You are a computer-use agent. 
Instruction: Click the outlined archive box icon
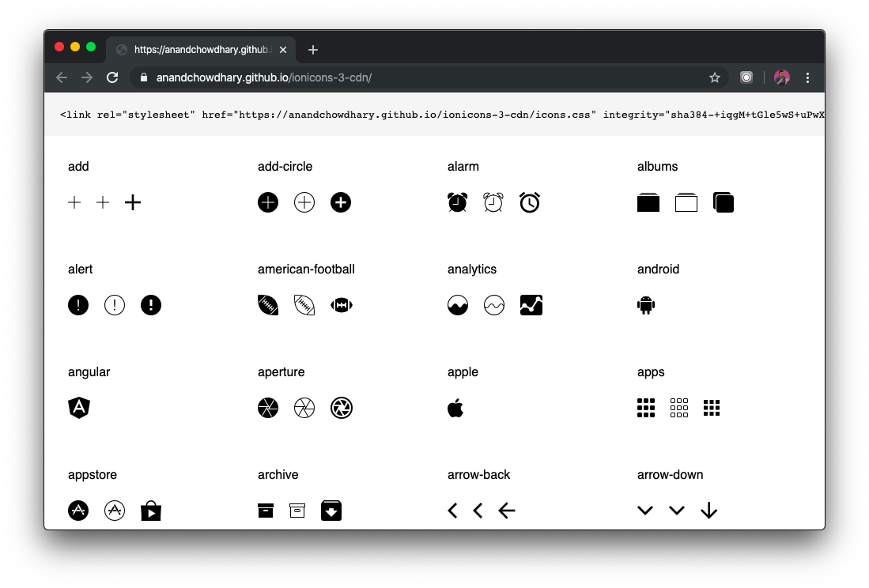[x=297, y=511]
